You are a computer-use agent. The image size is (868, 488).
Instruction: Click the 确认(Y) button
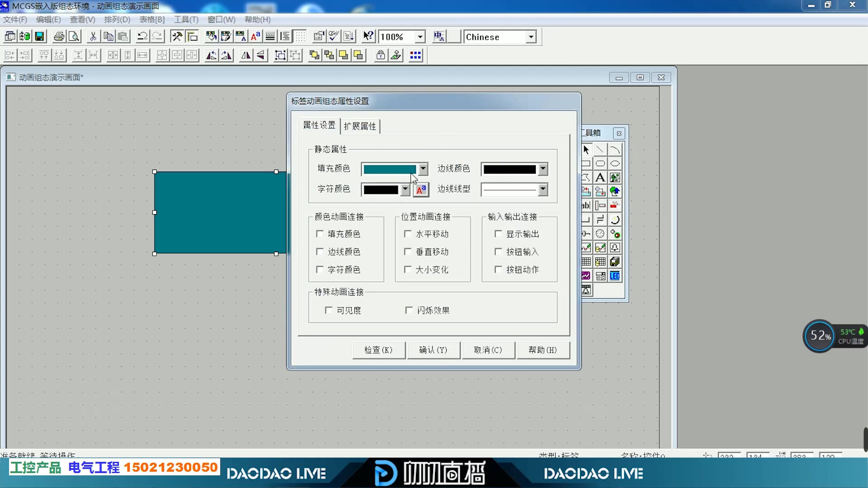(433, 350)
